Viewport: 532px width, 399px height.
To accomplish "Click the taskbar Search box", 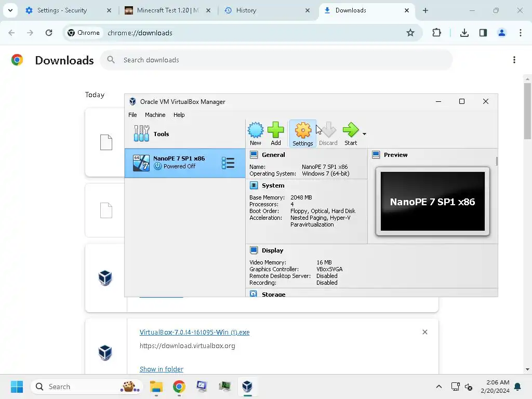I will pos(87,387).
